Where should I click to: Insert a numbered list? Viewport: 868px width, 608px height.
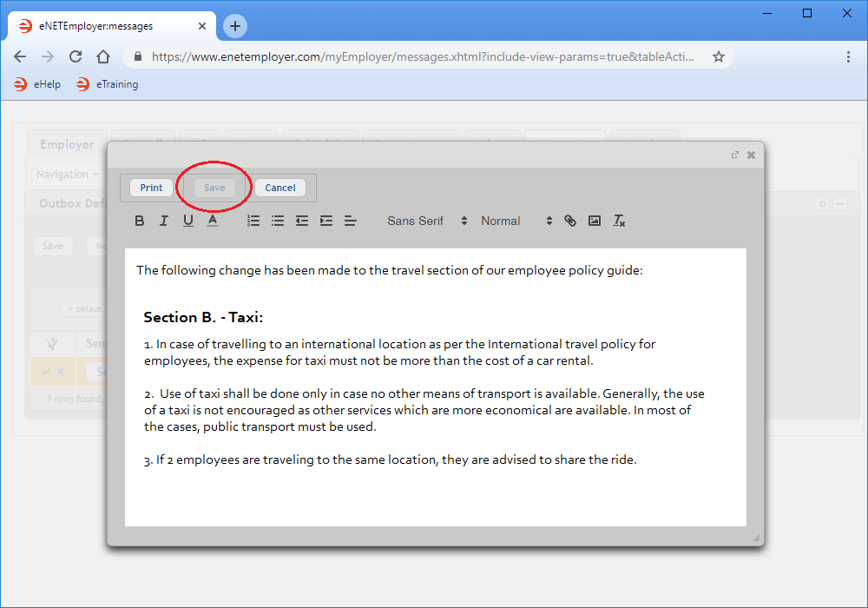point(253,221)
